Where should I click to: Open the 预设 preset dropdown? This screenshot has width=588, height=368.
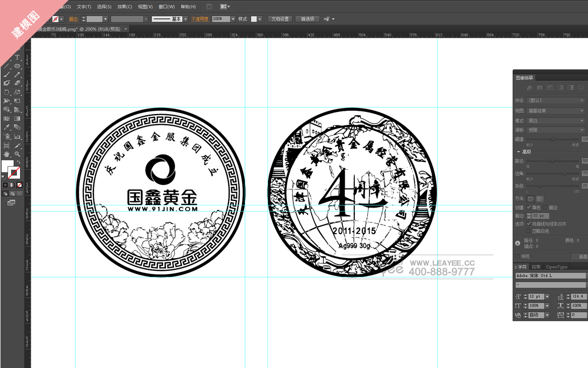[x=556, y=101]
